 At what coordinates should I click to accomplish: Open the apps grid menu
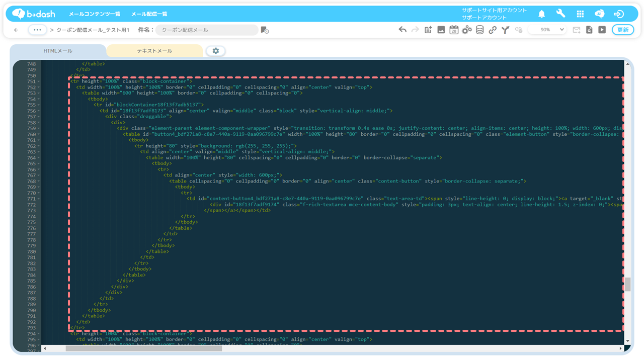click(580, 14)
